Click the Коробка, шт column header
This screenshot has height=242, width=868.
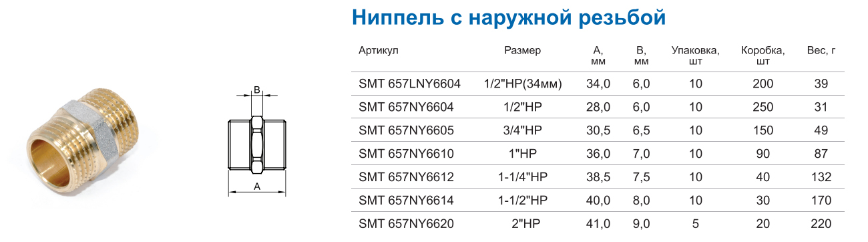coord(763,55)
